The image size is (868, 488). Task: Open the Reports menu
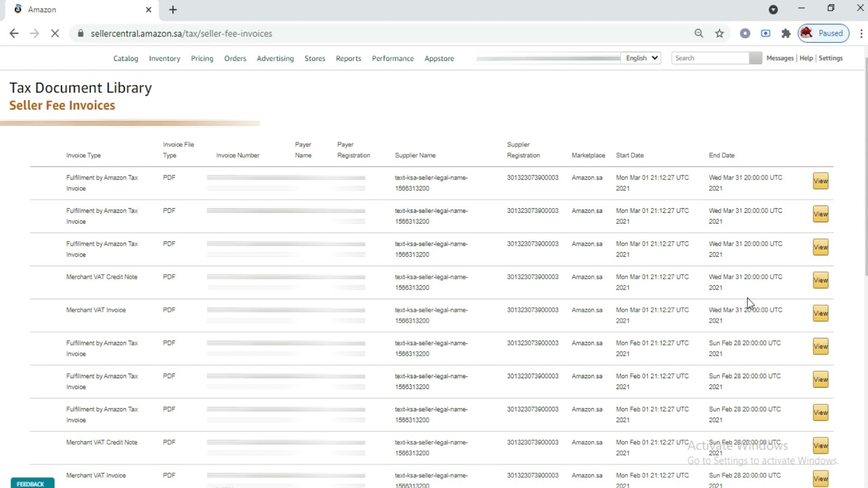[x=348, y=58]
